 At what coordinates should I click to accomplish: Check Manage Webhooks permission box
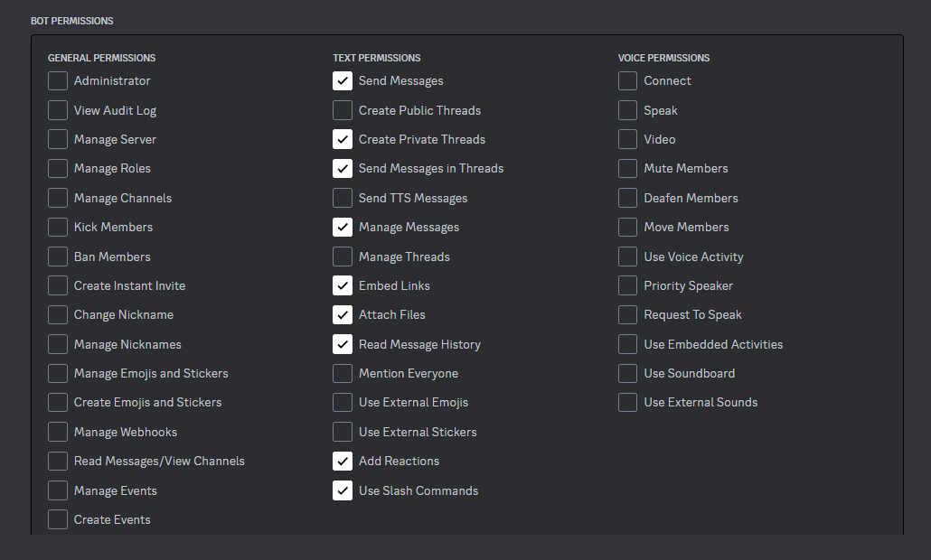tap(58, 432)
